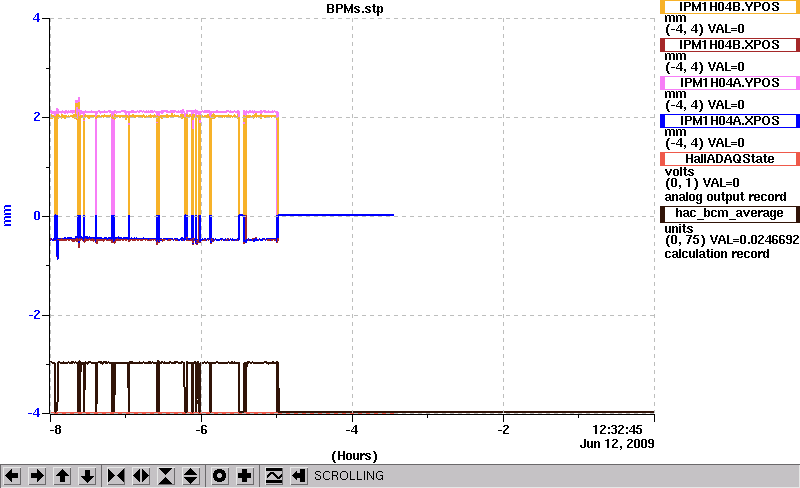Click the arrow-to-bar scroll mode icon
The image size is (800, 488).
299,476
